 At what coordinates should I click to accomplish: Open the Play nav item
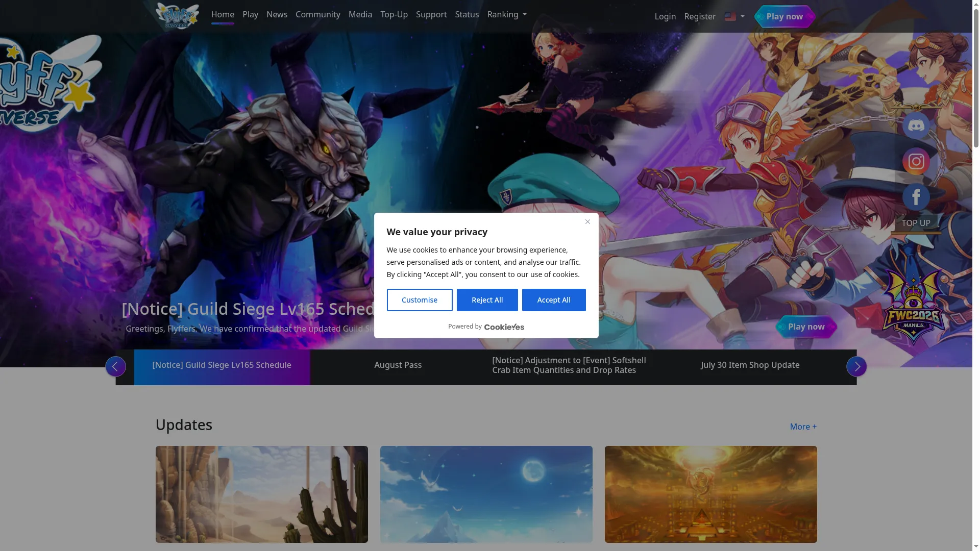point(250,14)
